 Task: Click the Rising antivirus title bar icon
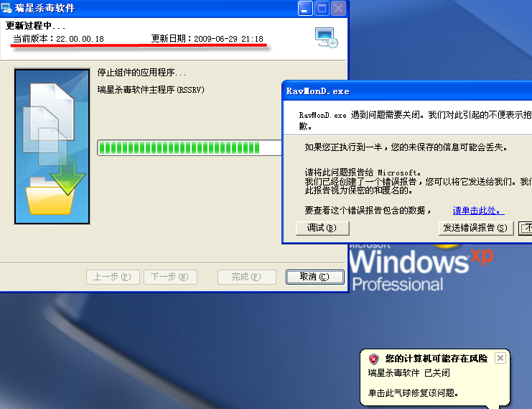(6, 8)
